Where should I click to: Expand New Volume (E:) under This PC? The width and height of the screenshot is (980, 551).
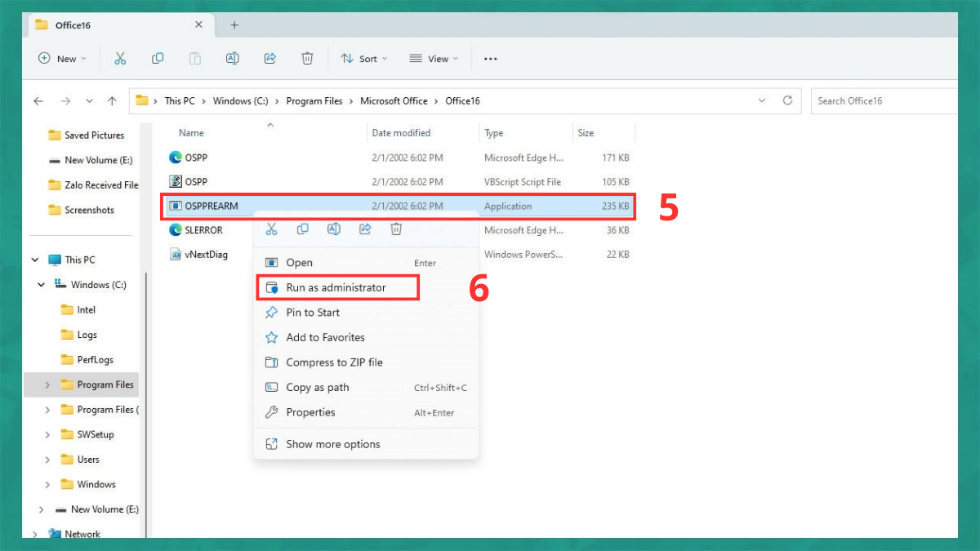(x=42, y=509)
